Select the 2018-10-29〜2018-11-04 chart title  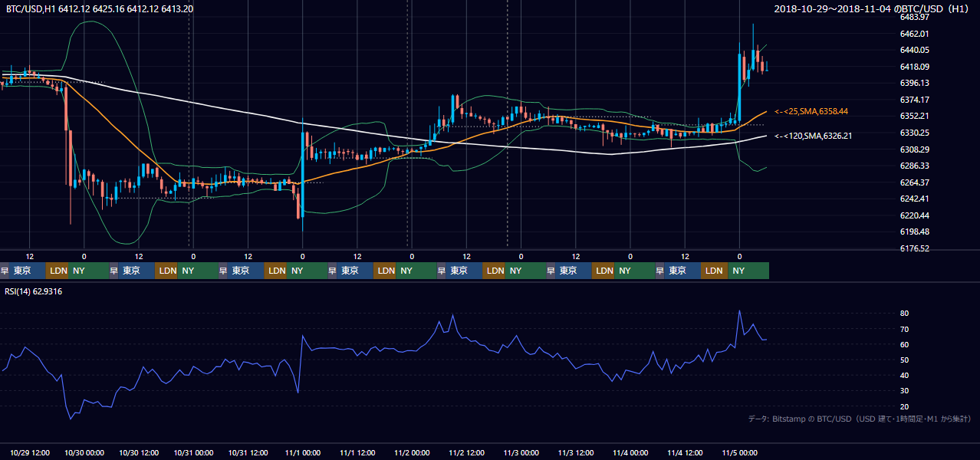[x=873, y=9]
